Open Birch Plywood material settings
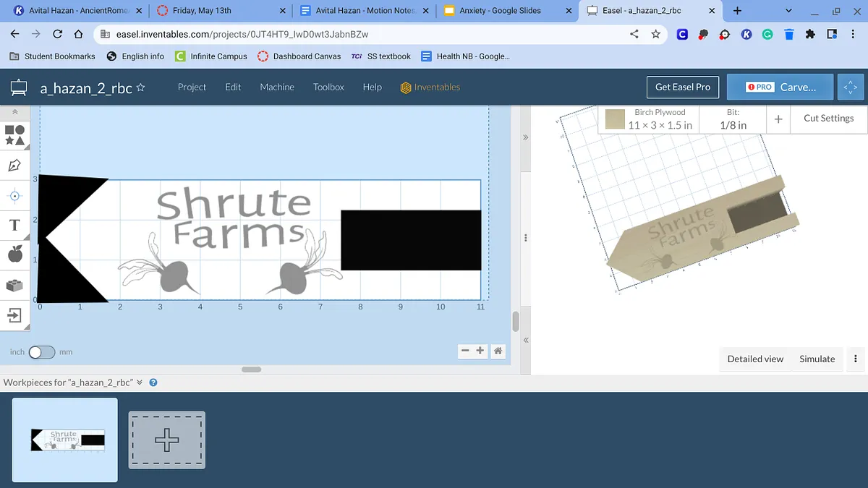 649,119
